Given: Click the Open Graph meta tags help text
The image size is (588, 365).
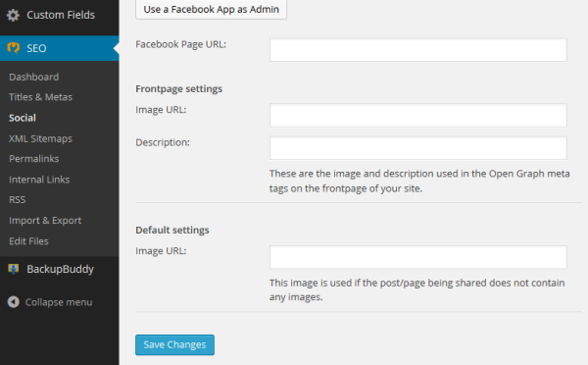Looking at the screenshot, I should (x=419, y=181).
